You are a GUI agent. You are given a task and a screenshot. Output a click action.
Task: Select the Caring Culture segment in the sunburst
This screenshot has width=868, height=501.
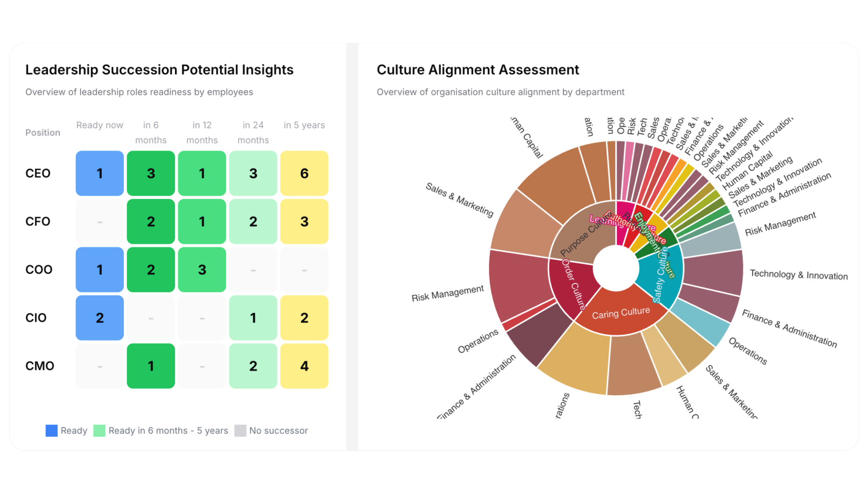click(620, 313)
